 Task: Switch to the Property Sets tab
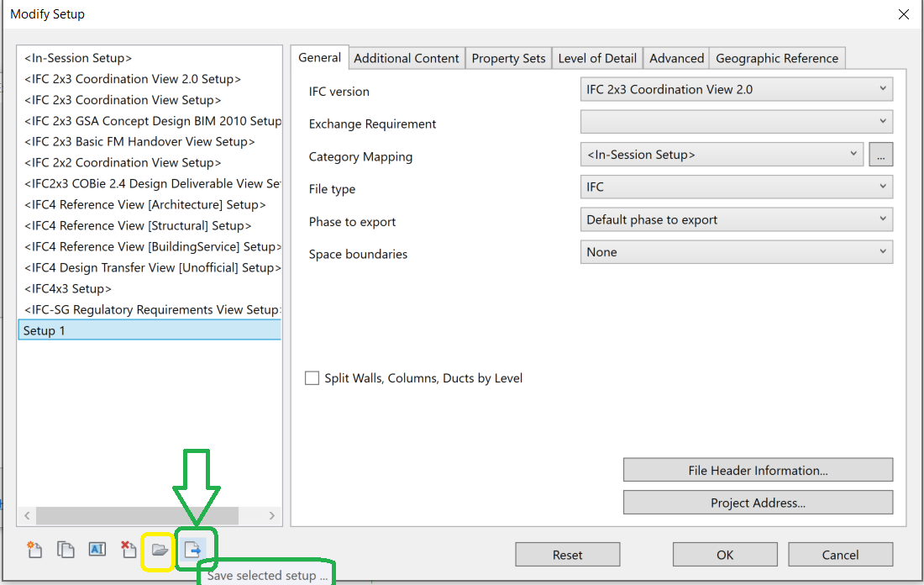pyautogui.click(x=508, y=57)
